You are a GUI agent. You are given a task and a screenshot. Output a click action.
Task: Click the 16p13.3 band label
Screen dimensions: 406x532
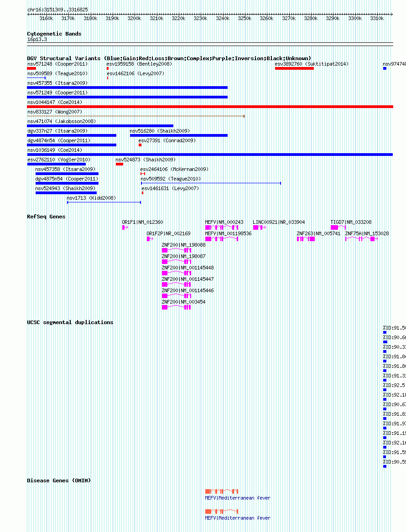37,39
